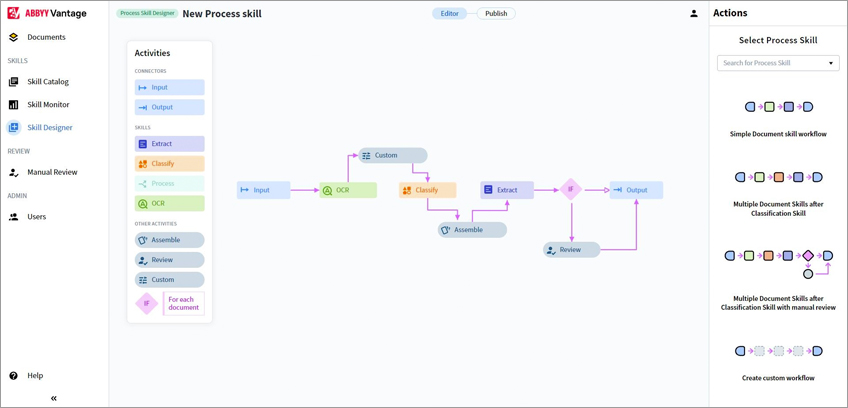Click the Help question mark icon
This screenshot has height=408, width=848.
(14, 376)
